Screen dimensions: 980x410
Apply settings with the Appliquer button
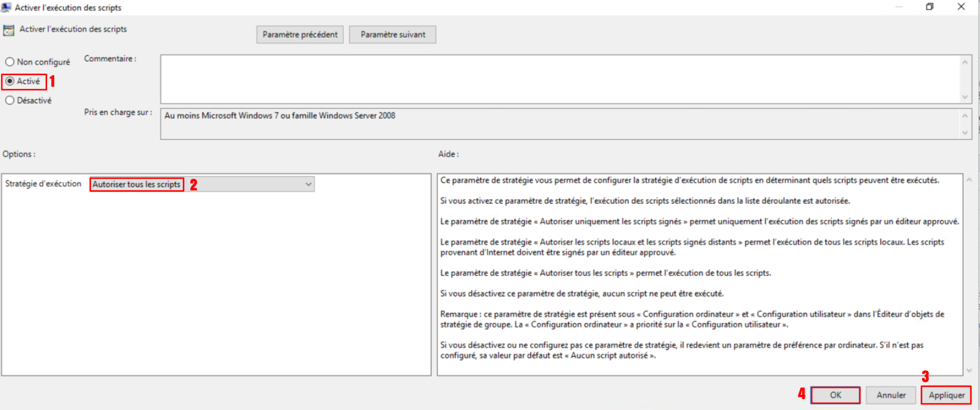(946, 395)
